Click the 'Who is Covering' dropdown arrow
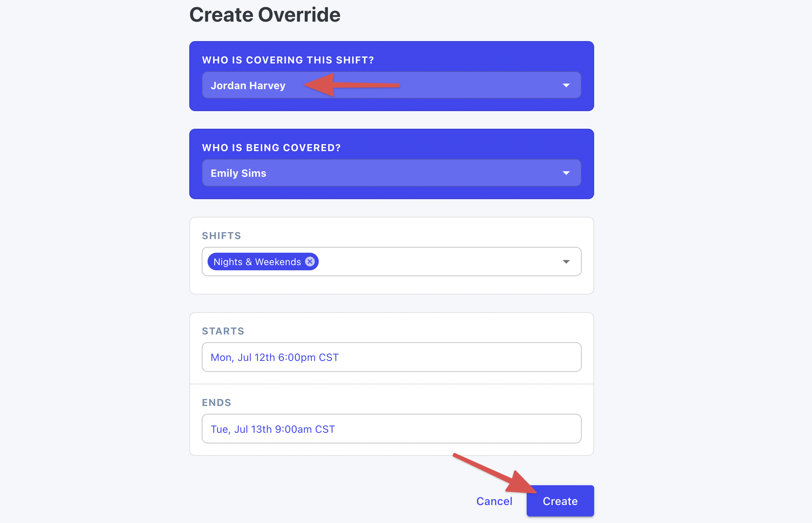The height and width of the screenshot is (523, 812). coord(565,86)
